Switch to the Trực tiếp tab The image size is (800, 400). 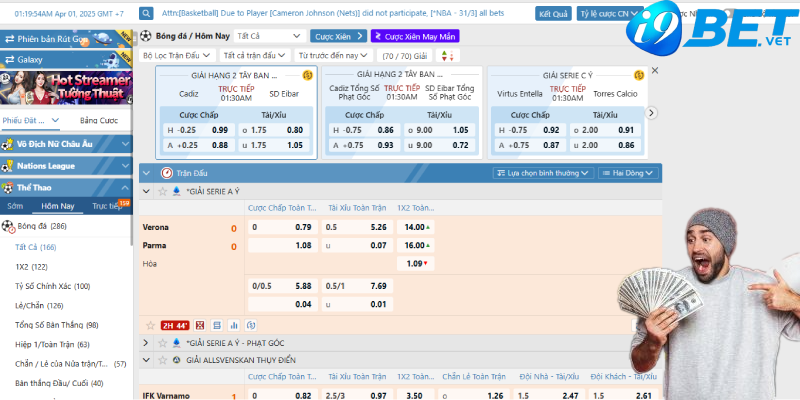(109, 206)
